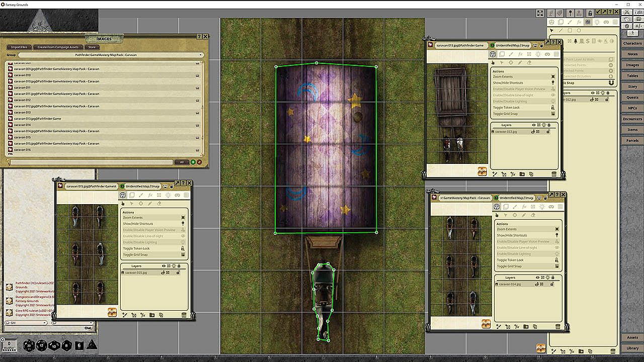Screen dimensions: 644x362
Task: Click the wagon map preview in caravan 013 window
Action: tap(457, 113)
